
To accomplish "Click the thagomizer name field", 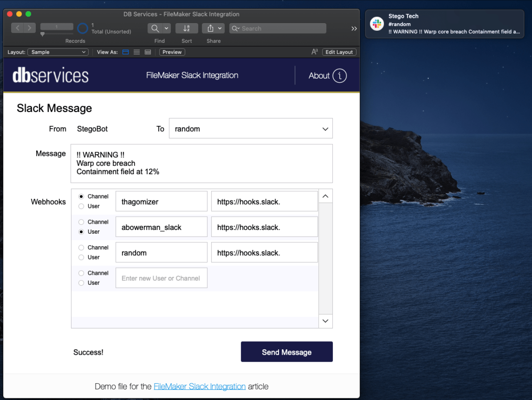I will point(161,201).
